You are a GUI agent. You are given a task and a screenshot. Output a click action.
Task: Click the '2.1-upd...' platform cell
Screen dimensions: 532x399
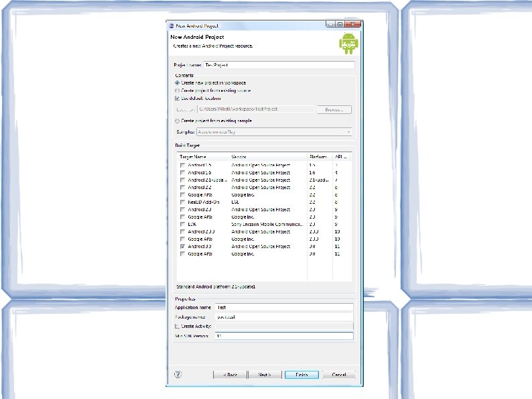pos(319,180)
